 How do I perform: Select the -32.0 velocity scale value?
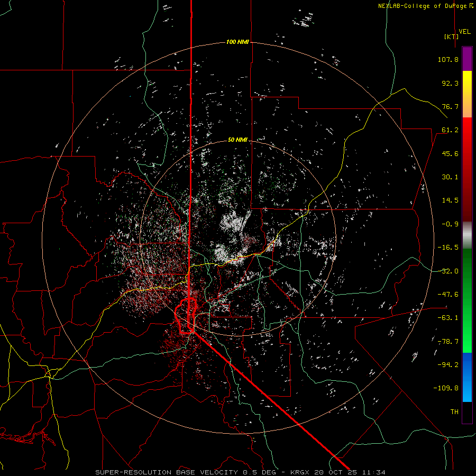point(448,271)
